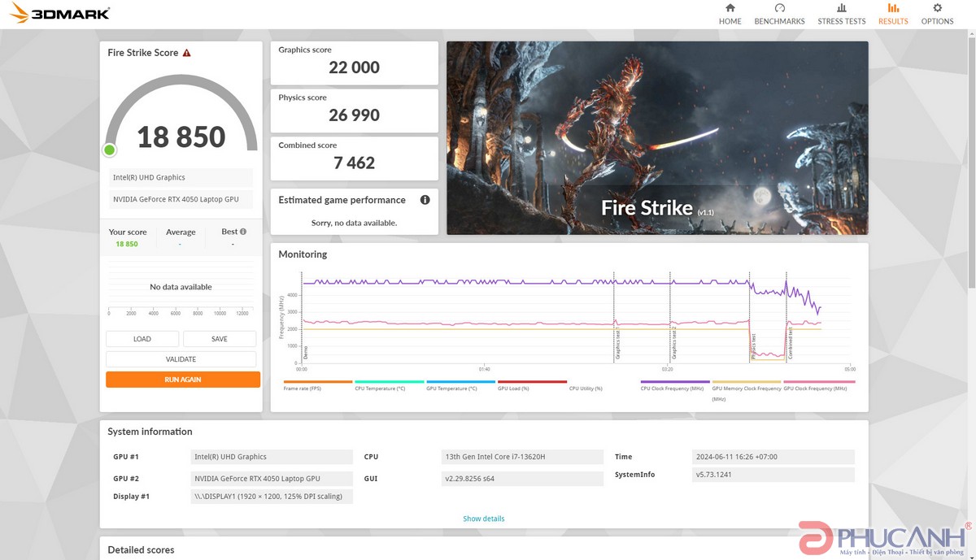Click the RUN AGAIN button
This screenshot has width=976, height=560.
(x=183, y=380)
